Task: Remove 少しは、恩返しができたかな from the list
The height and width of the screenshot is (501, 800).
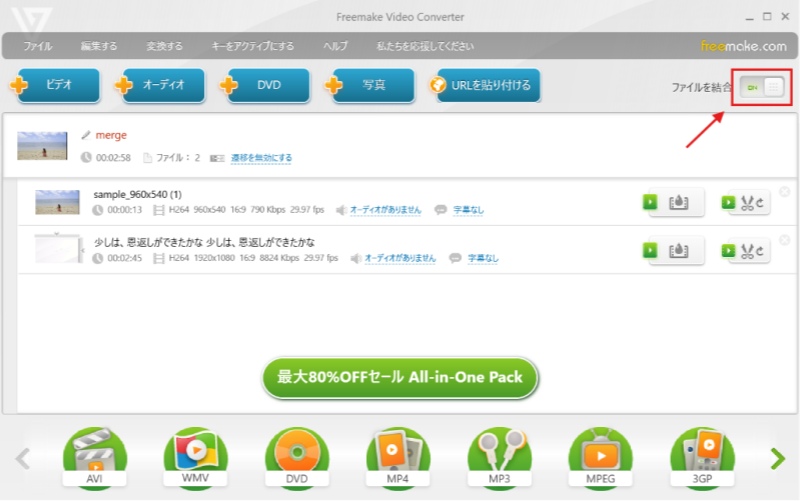Action: 785,239
